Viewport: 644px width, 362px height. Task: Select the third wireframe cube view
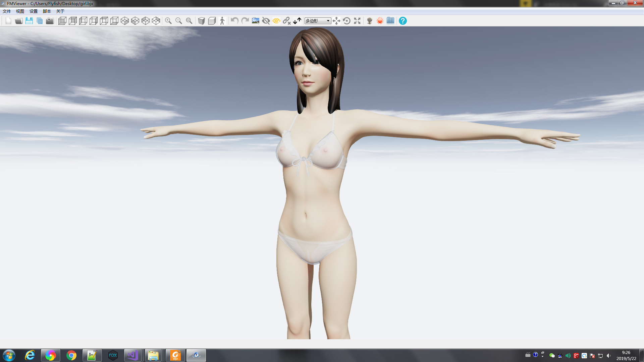(83, 21)
